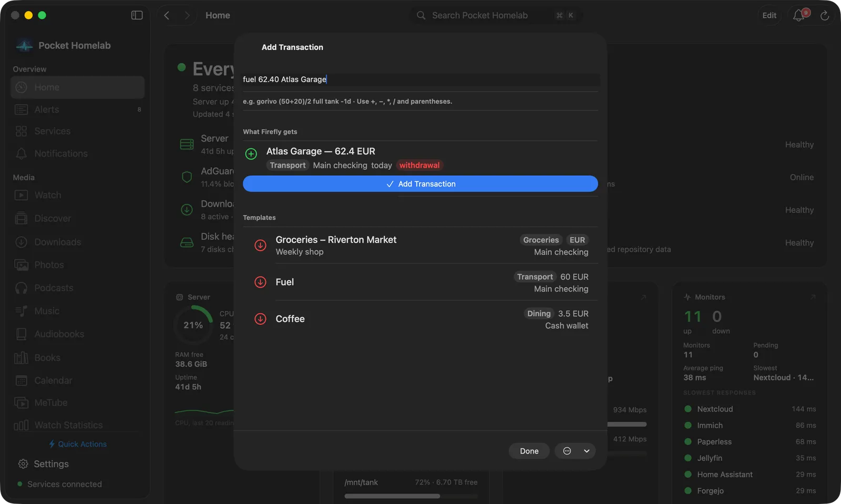Click the red withdrawal badge
841x504 pixels.
point(419,165)
